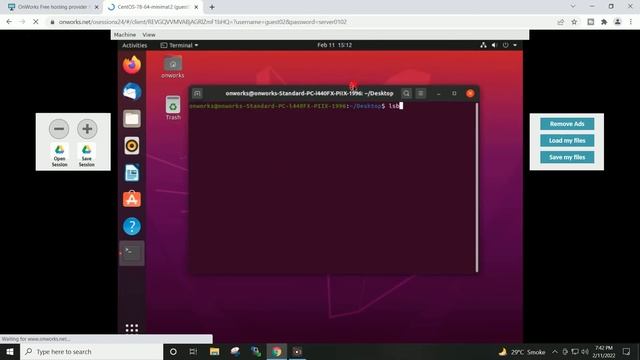Open Chrome's three-dot menu
Screen dimensions: 640x360
(631, 22)
